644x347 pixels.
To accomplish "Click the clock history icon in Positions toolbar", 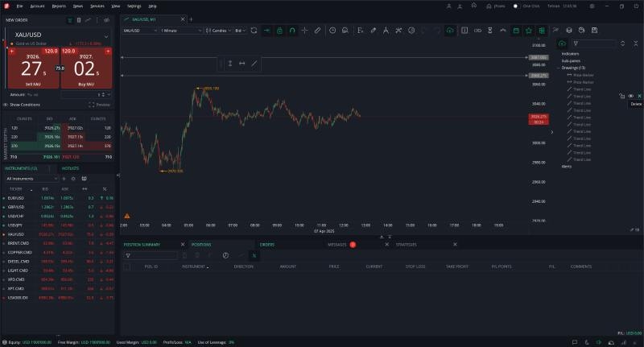I will [225, 255].
